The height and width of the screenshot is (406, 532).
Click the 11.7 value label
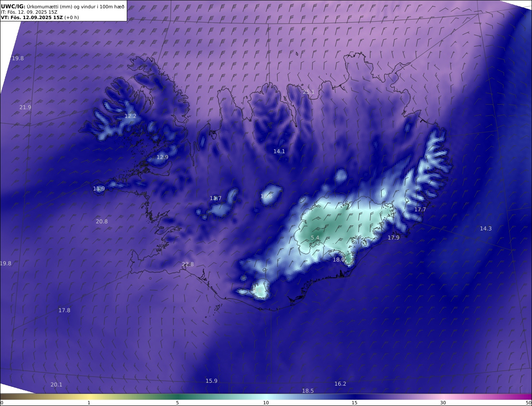click(x=216, y=198)
